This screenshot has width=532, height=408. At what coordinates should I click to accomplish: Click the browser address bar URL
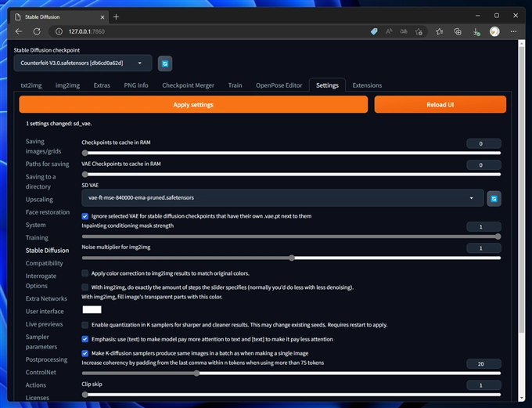[87, 31]
